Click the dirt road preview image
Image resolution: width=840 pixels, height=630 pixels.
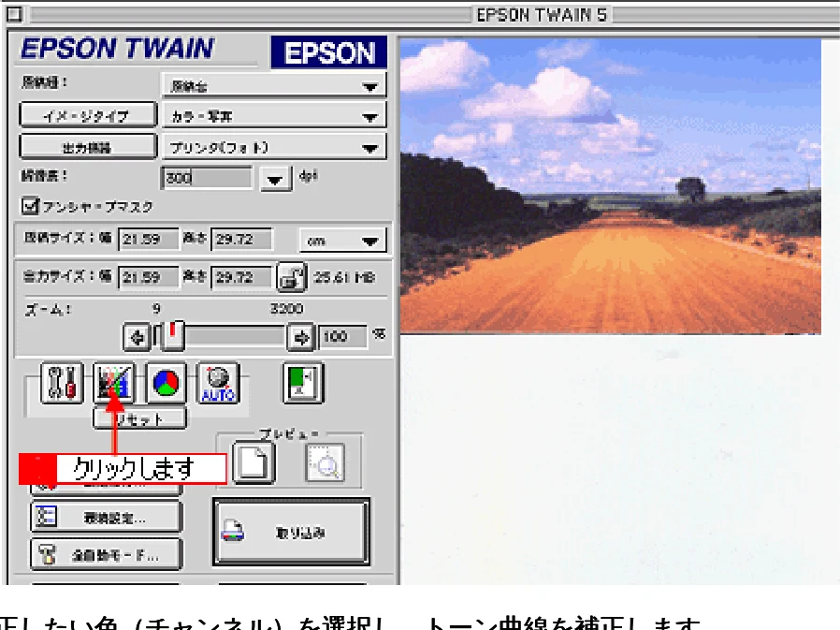coord(611,186)
